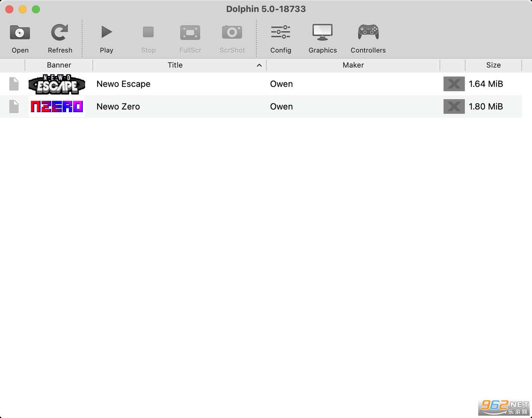The width and height of the screenshot is (532, 418).
Task: Click the file icon for Newo Zero
Action: [14, 106]
